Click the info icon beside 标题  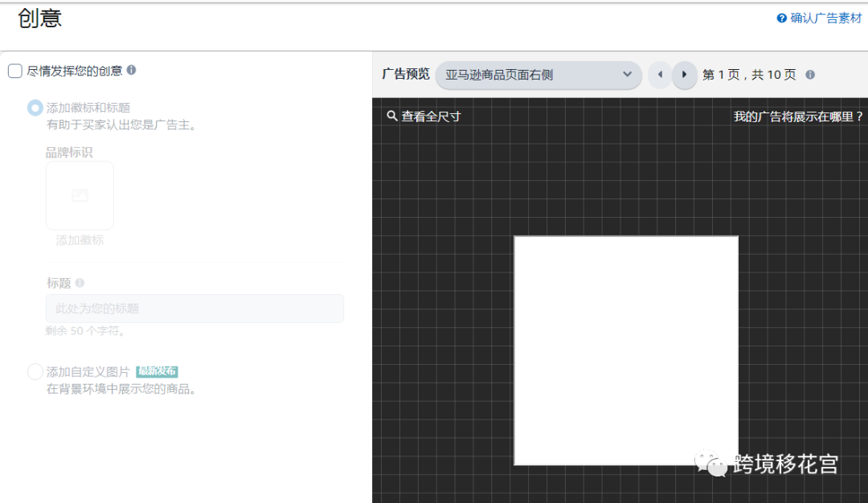coord(80,283)
